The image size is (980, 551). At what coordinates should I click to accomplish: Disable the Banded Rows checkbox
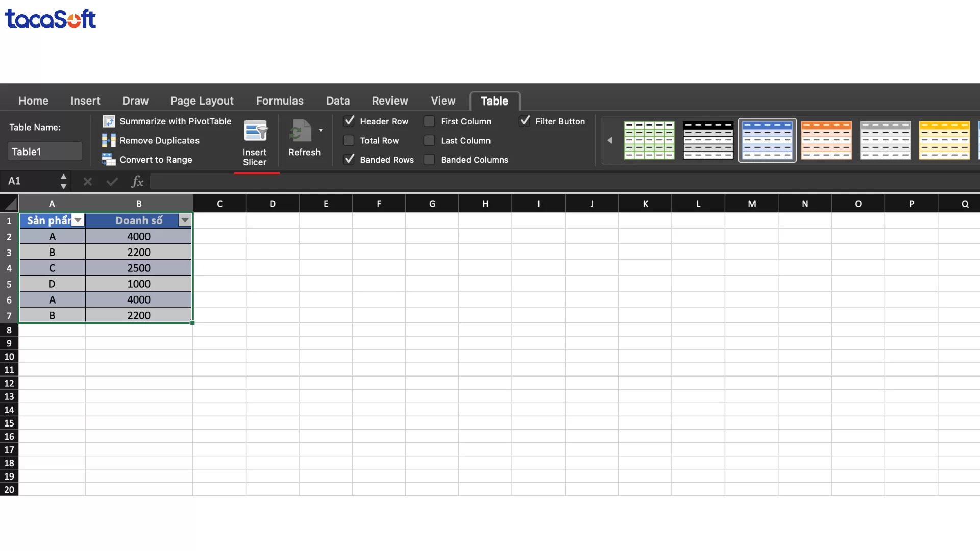[349, 159]
